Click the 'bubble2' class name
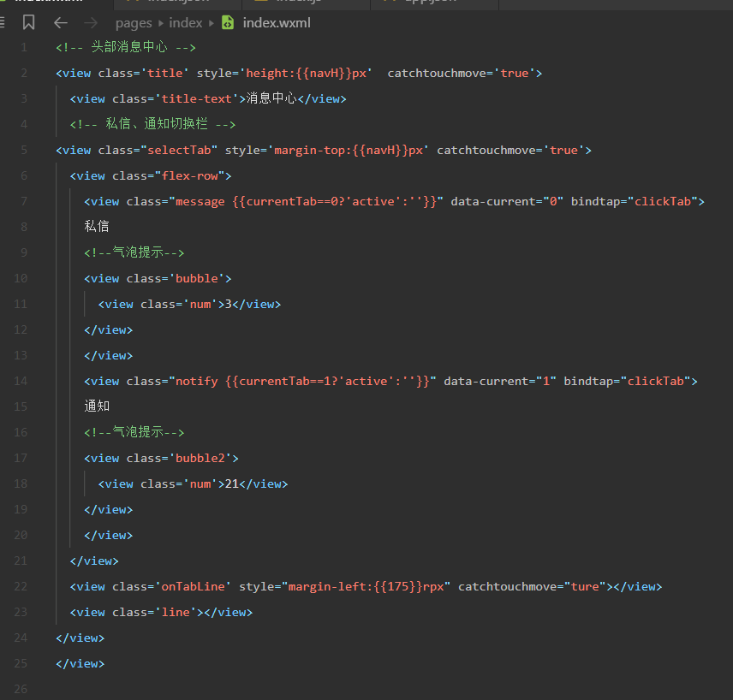 (200, 459)
